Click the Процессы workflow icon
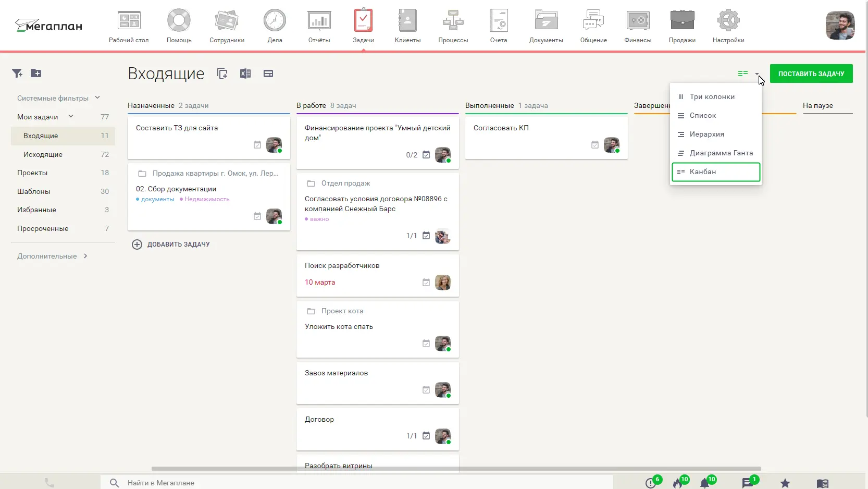 453,22
